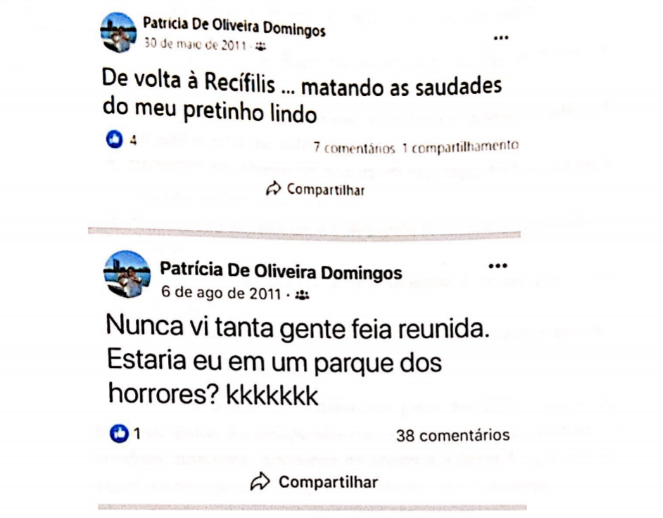Open the 6 de ago de 2011 timestamp
The image size is (663, 518).
[x=221, y=293]
